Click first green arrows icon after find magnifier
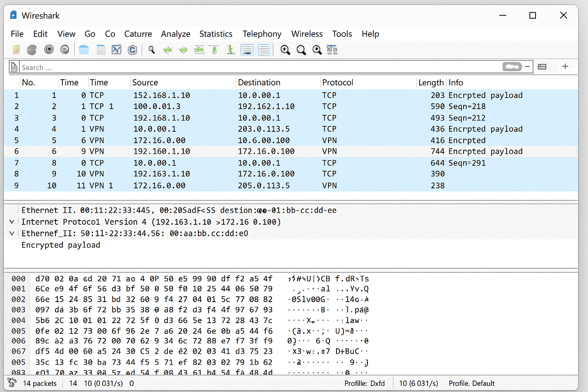The height and width of the screenshot is (392, 588). click(x=168, y=50)
